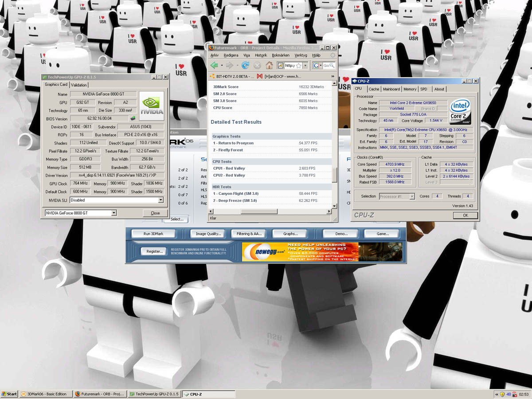
Task: Click the Firefox URL address field
Action: click(x=290, y=66)
